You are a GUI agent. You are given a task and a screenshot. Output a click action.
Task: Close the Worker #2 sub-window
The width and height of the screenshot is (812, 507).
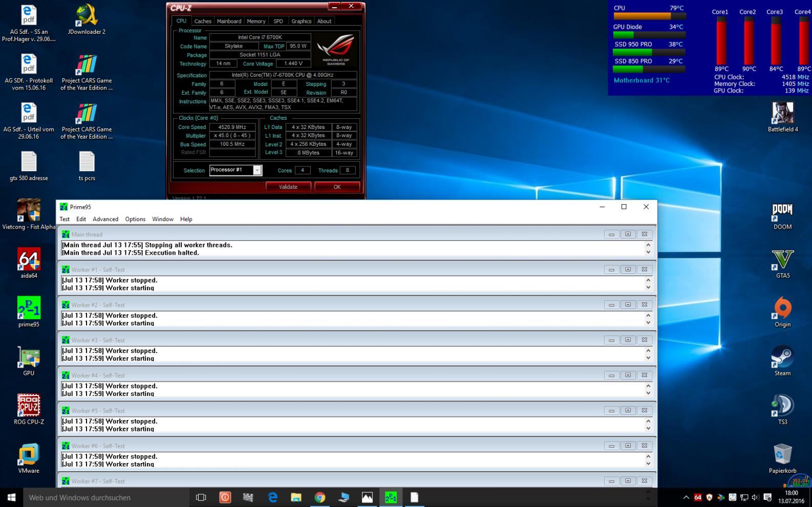click(x=645, y=305)
